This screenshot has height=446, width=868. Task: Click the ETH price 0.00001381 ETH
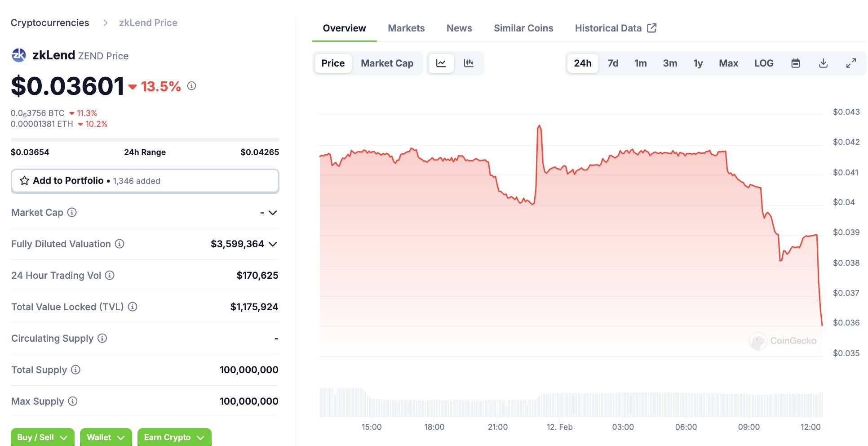coord(42,124)
